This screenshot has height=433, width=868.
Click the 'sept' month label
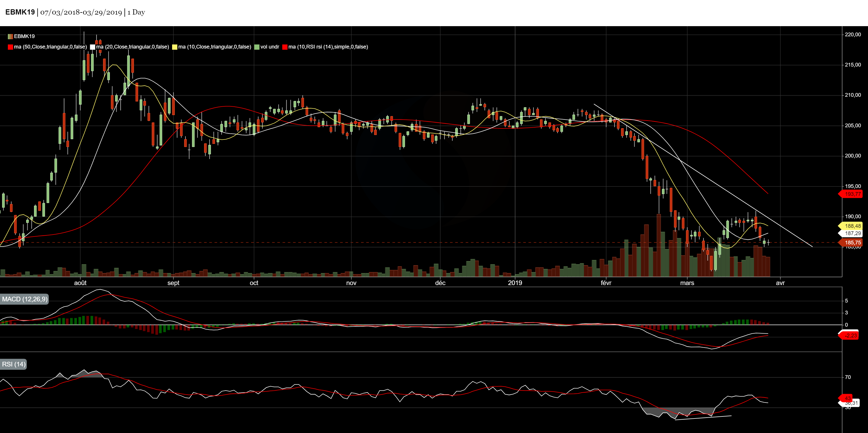174,283
